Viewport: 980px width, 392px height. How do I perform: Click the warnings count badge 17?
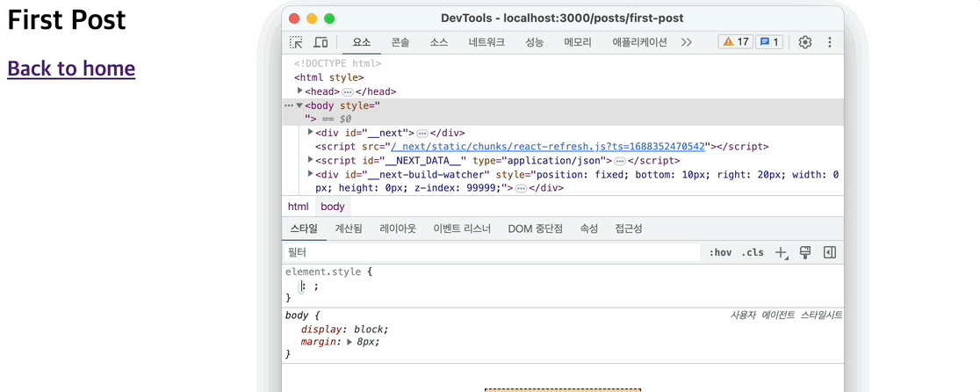[735, 42]
